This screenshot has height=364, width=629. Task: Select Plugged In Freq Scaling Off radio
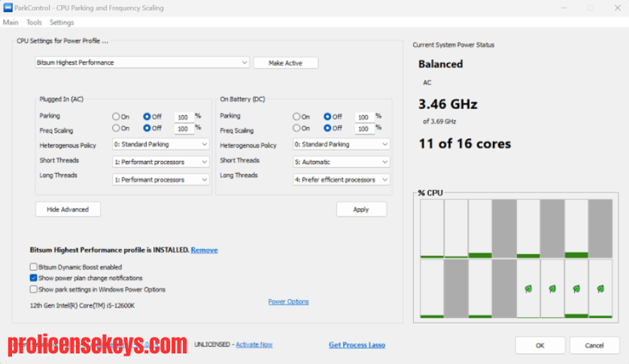[147, 129]
